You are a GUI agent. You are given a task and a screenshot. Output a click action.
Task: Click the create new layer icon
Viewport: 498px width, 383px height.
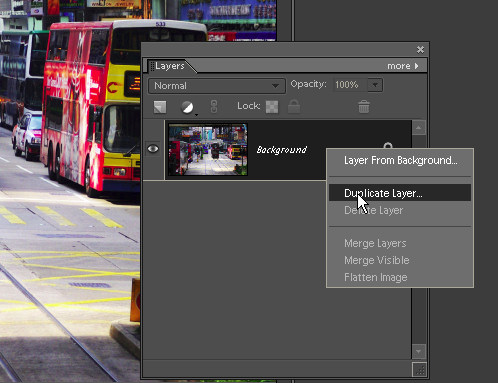[x=160, y=107]
